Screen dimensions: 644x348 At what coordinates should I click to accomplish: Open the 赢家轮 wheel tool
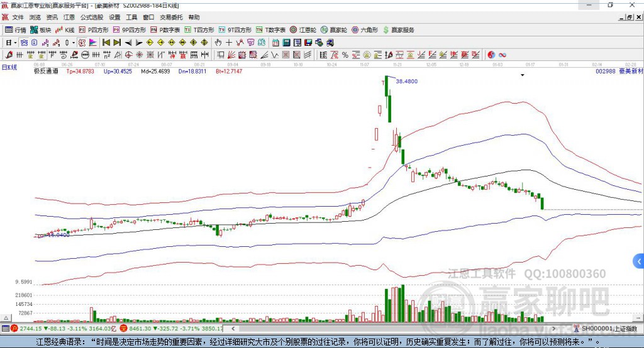pyautogui.click(x=334, y=30)
